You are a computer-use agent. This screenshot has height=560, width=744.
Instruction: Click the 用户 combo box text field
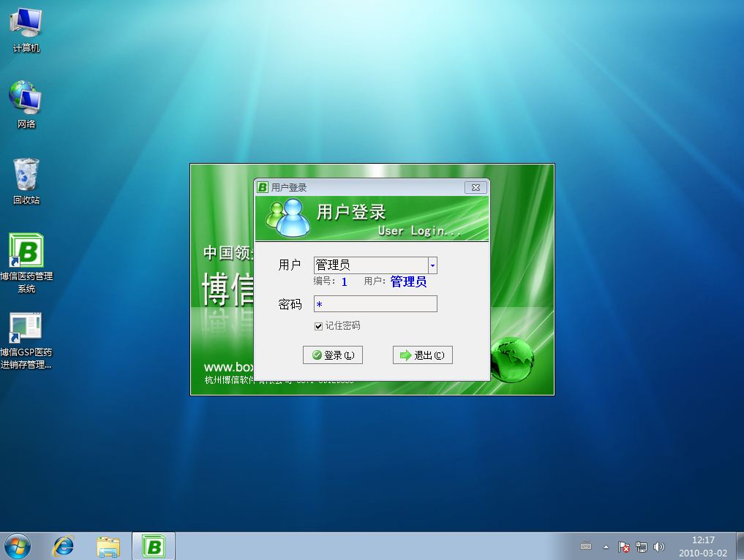click(x=370, y=265)
